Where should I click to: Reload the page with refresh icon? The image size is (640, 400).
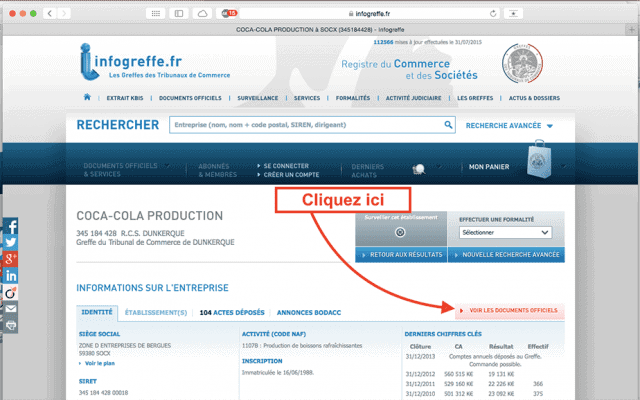(493, 13)
